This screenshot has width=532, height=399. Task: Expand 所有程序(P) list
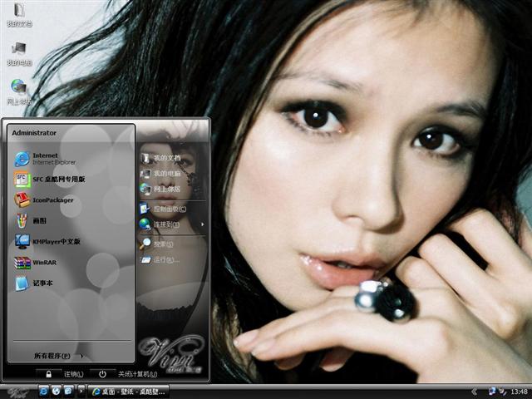pyautogui.click(x=58, y=356)
